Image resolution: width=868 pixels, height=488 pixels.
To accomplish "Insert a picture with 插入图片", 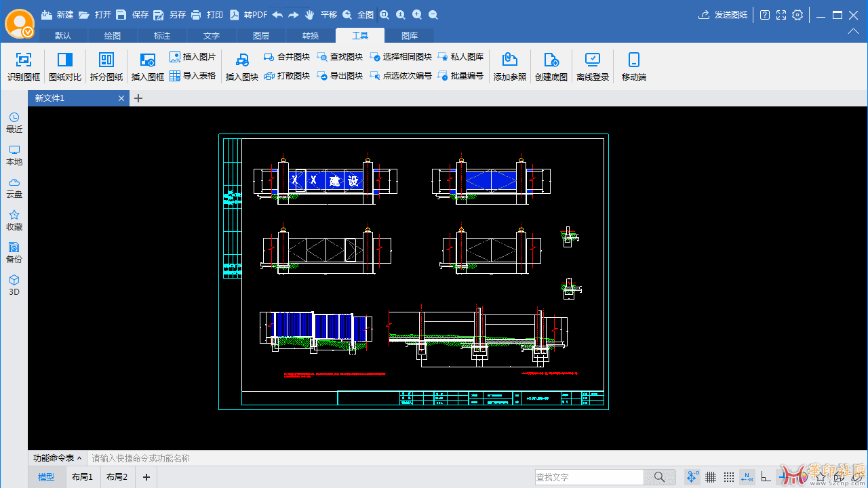I will pyautogui.click(x=193, y=57).
